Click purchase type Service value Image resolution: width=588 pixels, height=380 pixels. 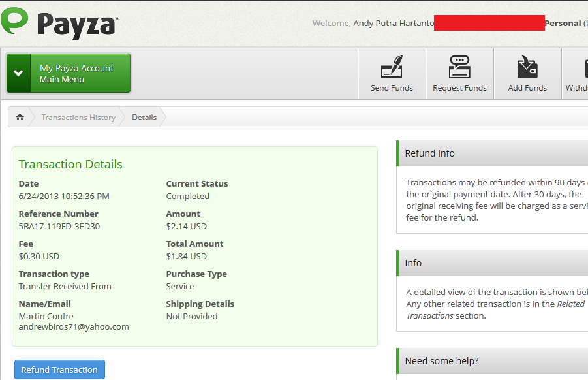pyautogui.click(x=180, y=286)
